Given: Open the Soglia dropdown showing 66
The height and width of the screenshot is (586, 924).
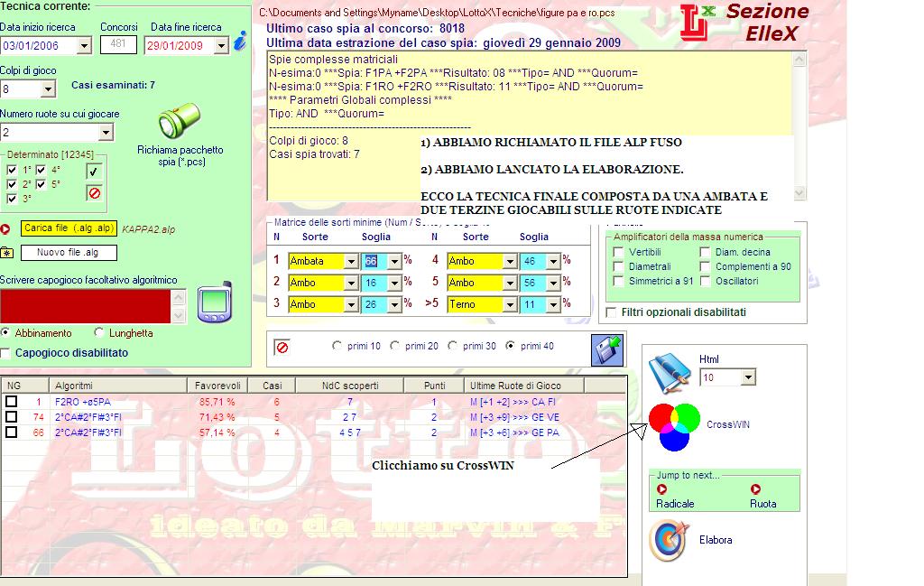Looking at the screenshot, I should coord(394,261).
